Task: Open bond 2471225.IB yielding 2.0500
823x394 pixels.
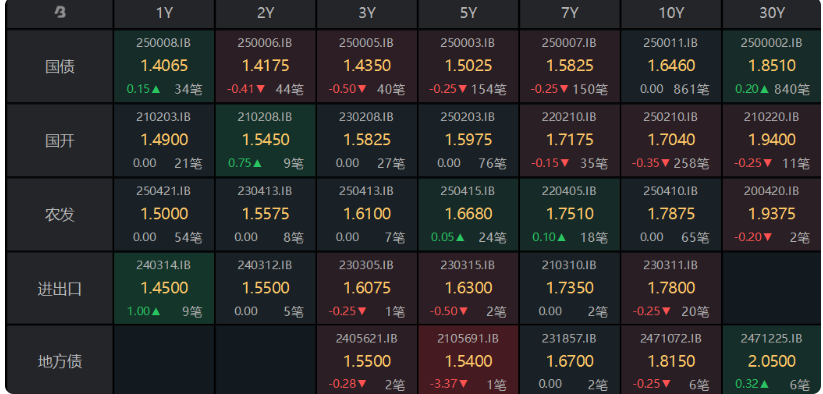Action: click(772, 361)
